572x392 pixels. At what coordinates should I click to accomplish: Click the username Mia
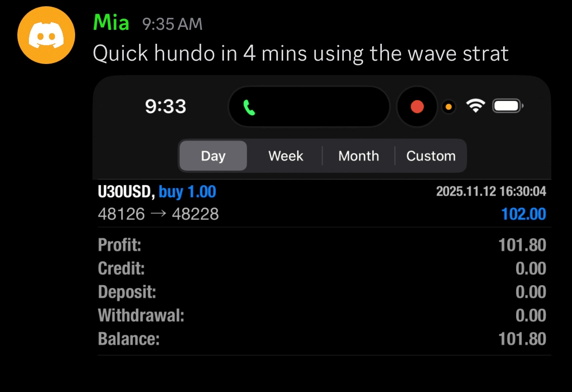pyautogui.click(x=111, y=23)
